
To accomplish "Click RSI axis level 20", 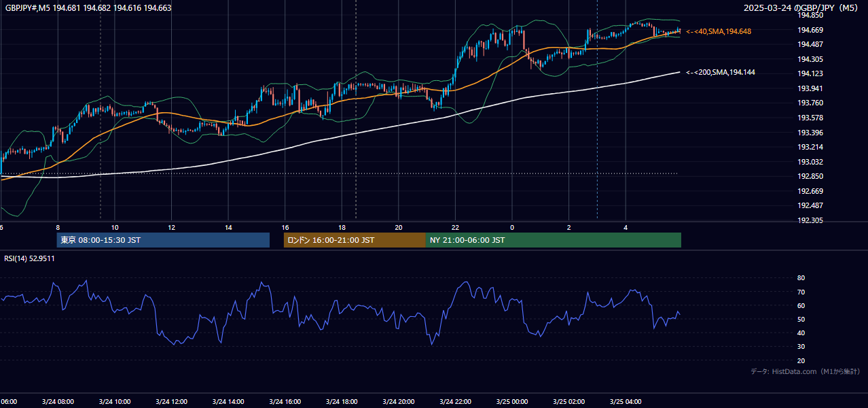I will point(801,360).
